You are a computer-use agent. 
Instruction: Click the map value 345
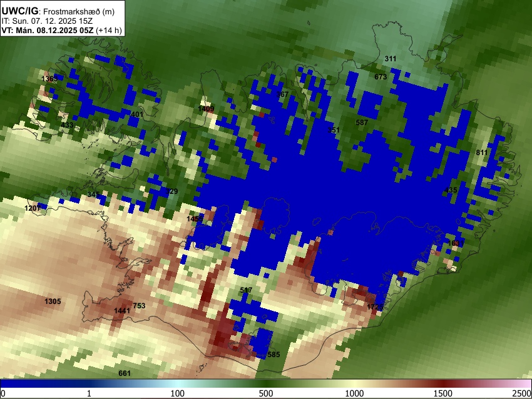click(x=93, y=194)
